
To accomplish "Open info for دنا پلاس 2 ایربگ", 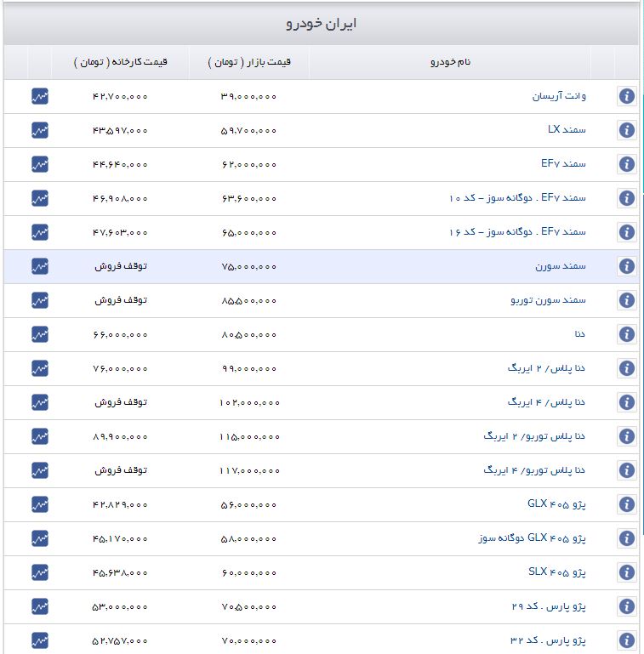I will click(626, 368).
